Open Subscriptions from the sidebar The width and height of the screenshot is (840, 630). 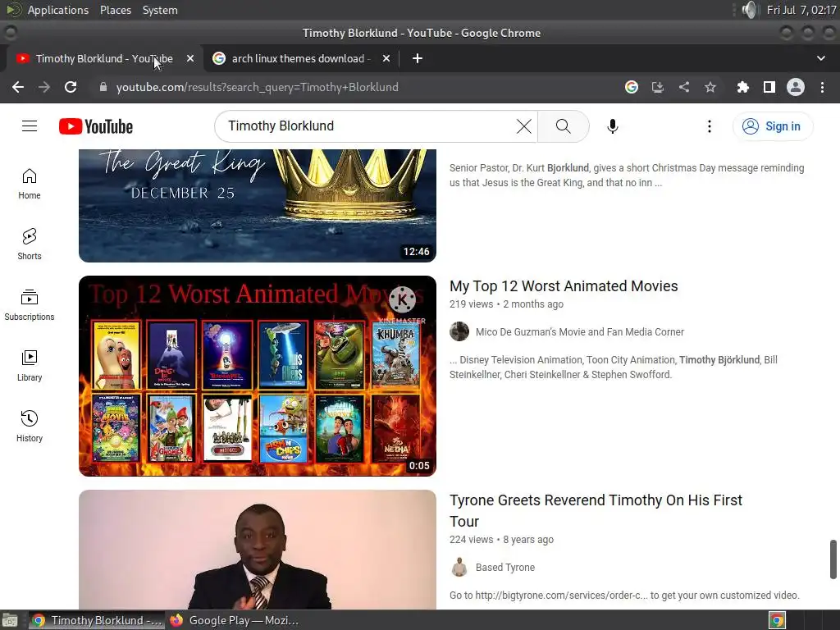(30, 305)
